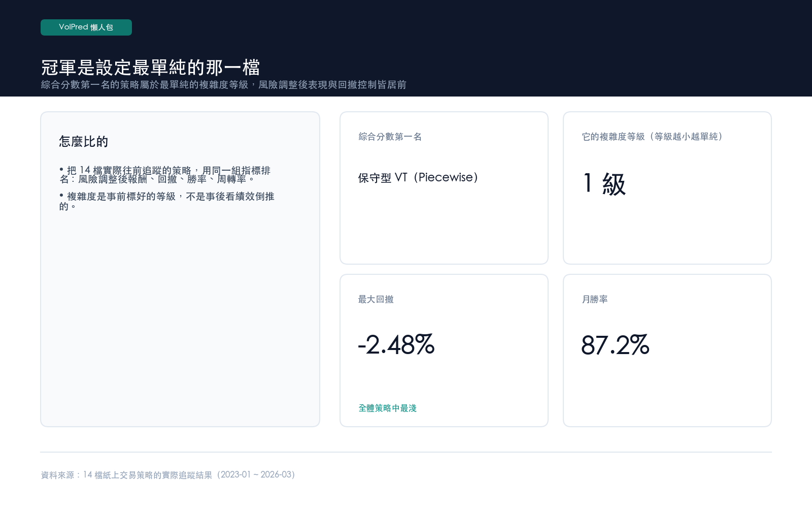Click the 資料來源 footer line

pyautogui.click(x=168, y=475)
